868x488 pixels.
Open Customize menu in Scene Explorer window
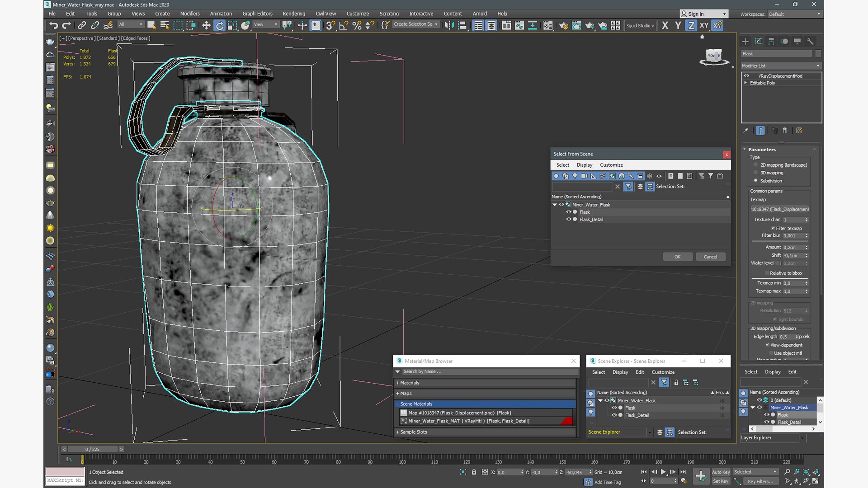[x=663, y=372]
